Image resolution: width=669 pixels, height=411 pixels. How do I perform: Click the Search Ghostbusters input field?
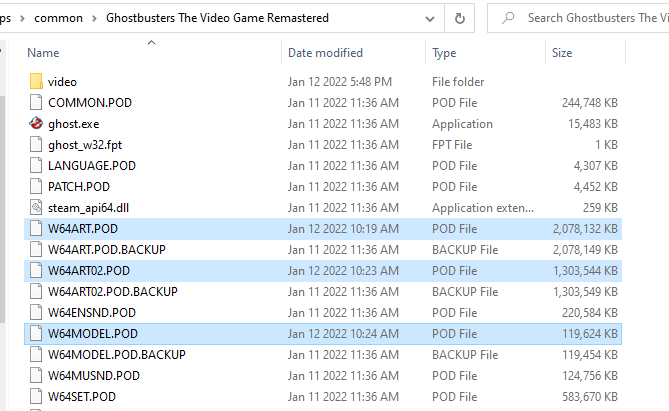(590, 18)
